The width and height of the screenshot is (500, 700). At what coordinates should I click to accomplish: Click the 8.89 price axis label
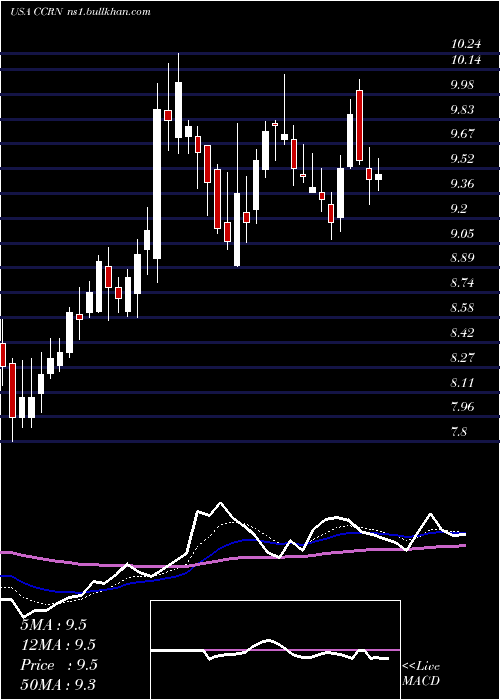pos(462,258)
